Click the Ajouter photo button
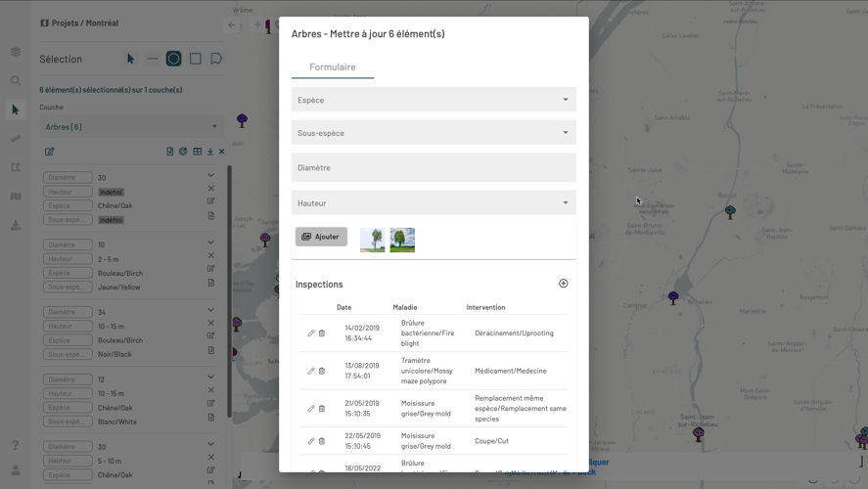Viewport: 868px width, 489px height. point(321,237)
